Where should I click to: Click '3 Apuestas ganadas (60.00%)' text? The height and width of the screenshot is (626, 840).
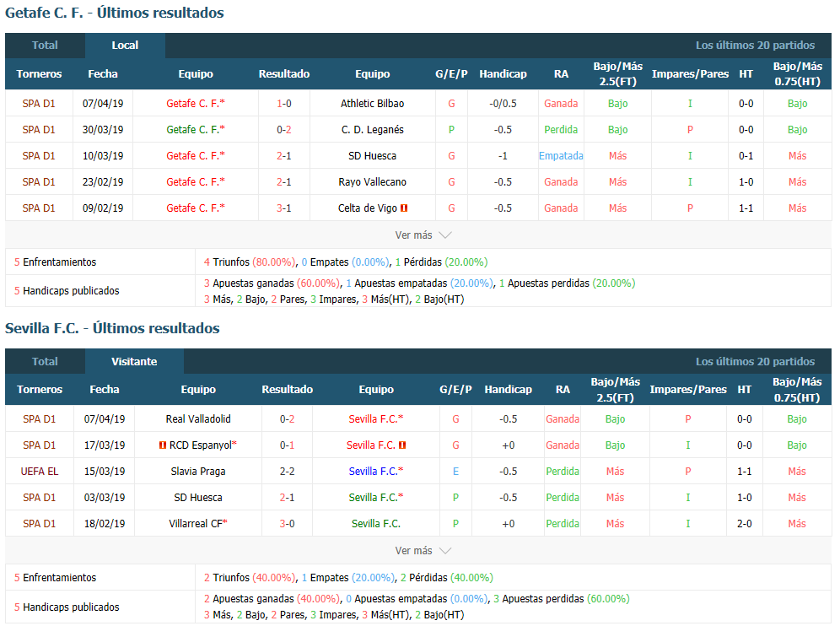pos(272,283)
